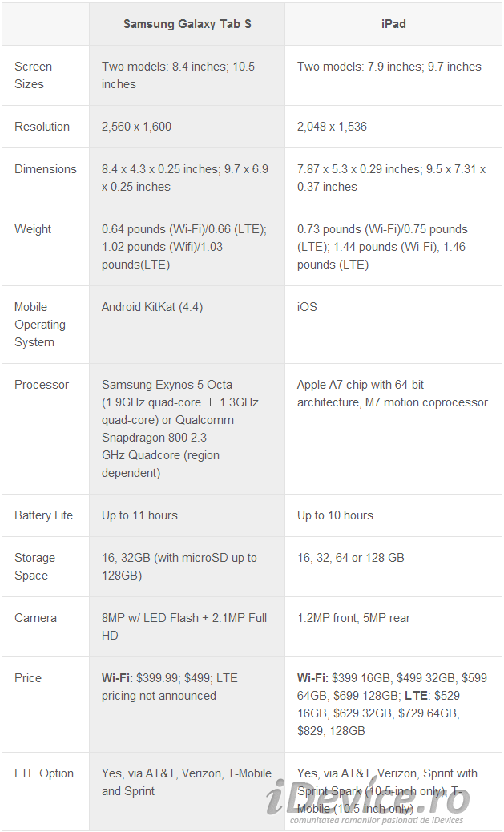The width and height of the screenshot is (504, 832).
Task: Select the Screen Sizes row label
Action: [34, 75]
